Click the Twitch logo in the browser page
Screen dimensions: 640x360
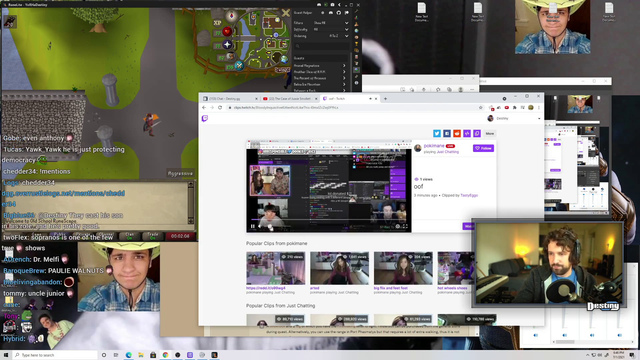204,118
